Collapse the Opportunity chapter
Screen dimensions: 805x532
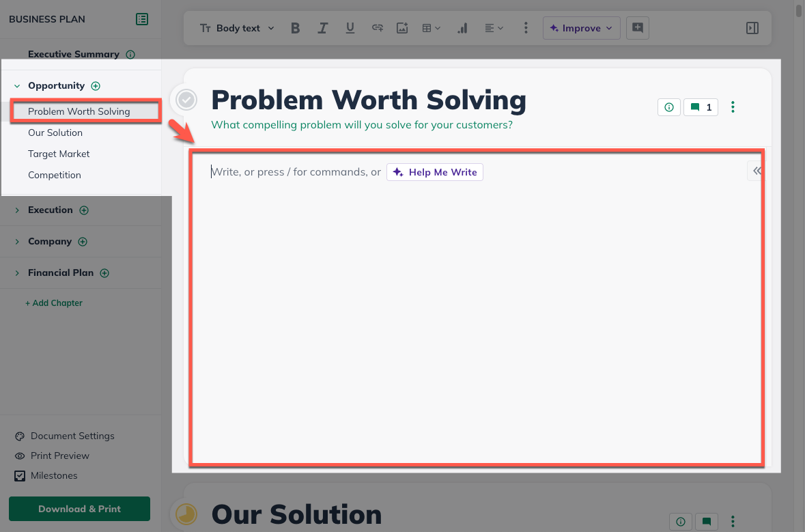click(x=16, y=85)
